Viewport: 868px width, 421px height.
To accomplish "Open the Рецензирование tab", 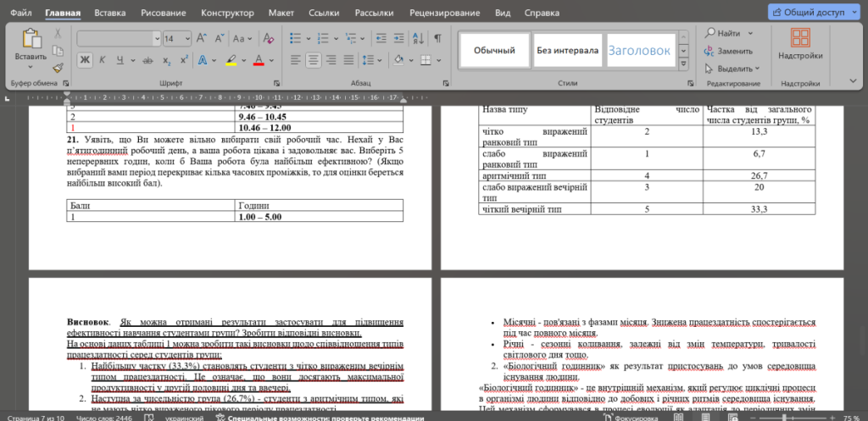I will click(x=446, y=14).
